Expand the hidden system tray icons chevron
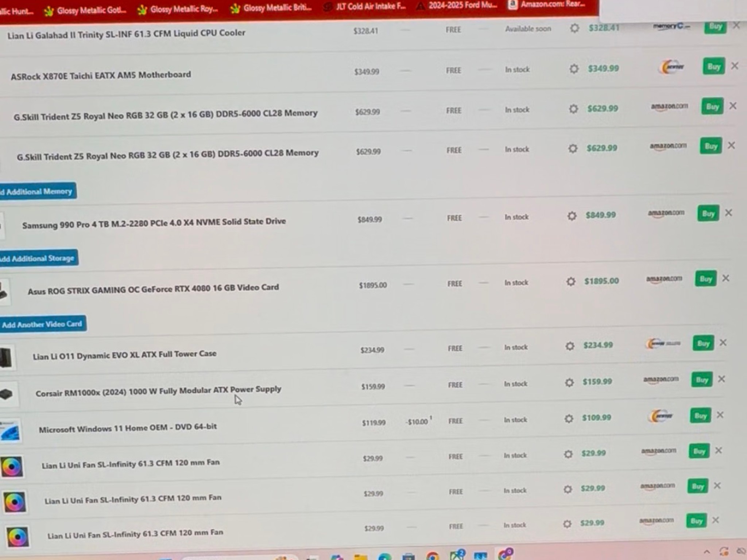The height and width of the screenshot is (560, 747). [x=707, y=552]
